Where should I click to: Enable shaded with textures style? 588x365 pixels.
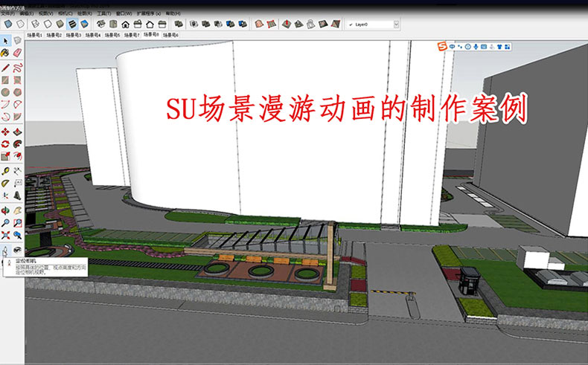coord(73,25)
